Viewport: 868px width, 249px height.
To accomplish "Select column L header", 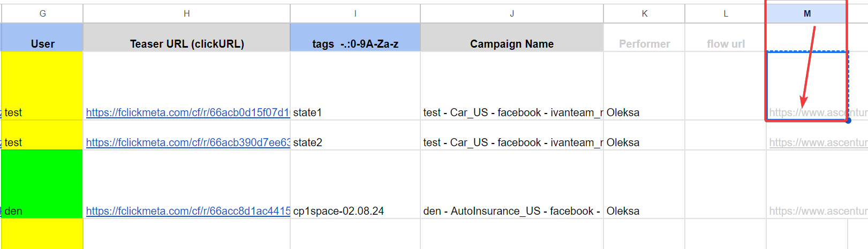I will pyautogui.click(x=726, y=13).
